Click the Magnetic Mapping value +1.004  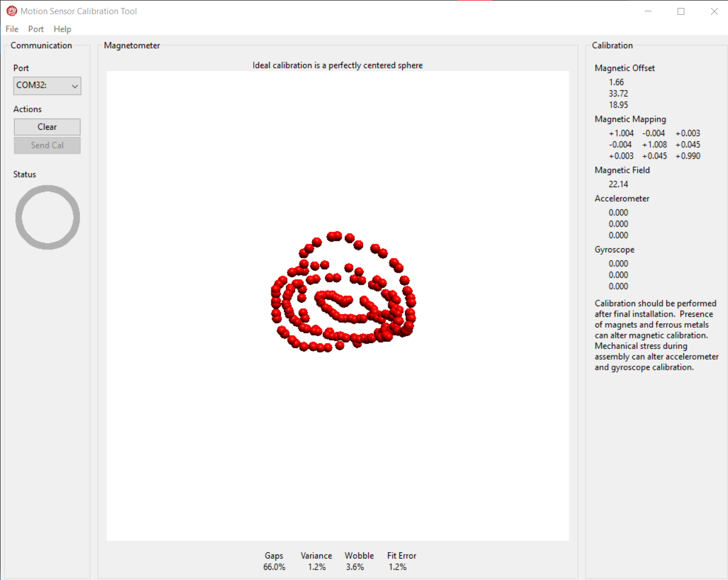[621, 133]
